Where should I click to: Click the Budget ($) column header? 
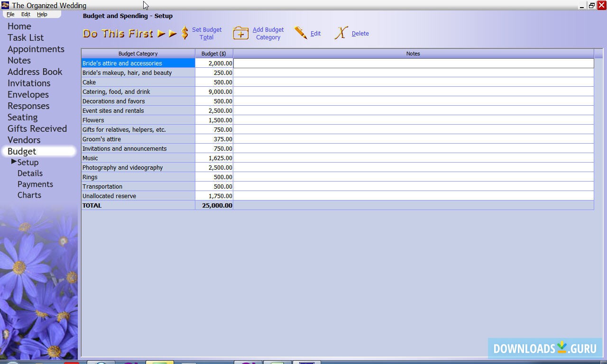pyautogui.click(x=213, y=54)
